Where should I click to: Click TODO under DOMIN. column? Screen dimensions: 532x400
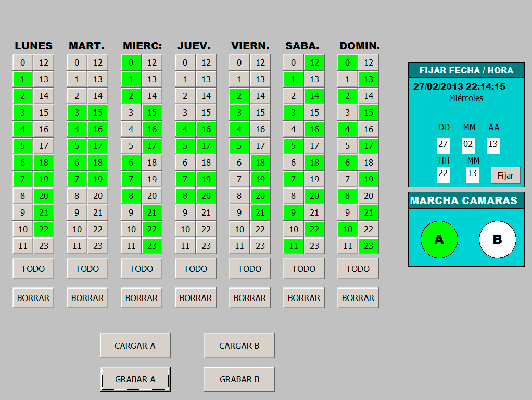[x=358, y=269]
